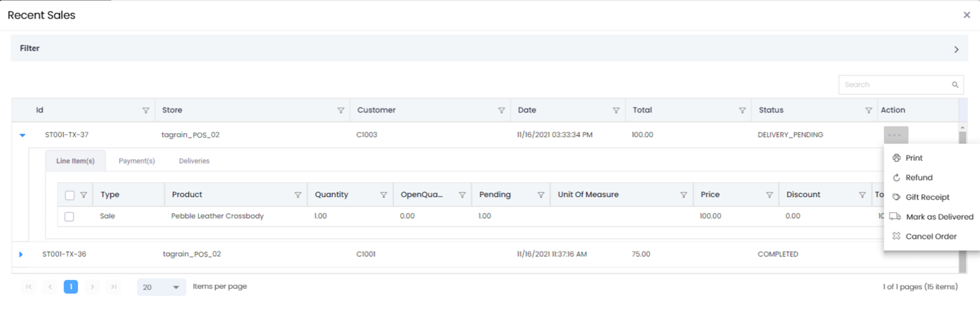This screenshot has width=980, height=311.
Task: Open the Customer column filter
Action: tap(501, 110)
